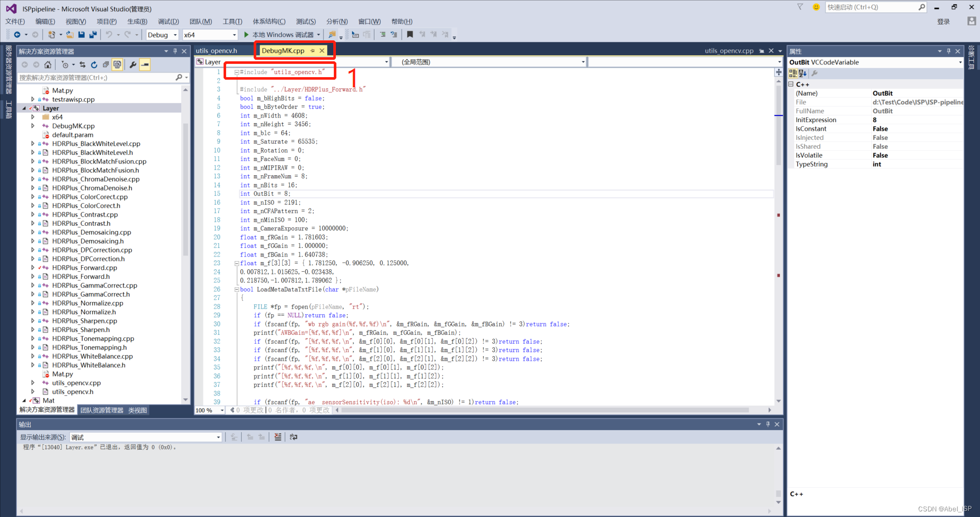This screenshot has width=980, height=517.
Task: Toggle auto-hide pin on 解决方案资源管理器 panel
Action: pyautogui.click(x=175, y=51)
